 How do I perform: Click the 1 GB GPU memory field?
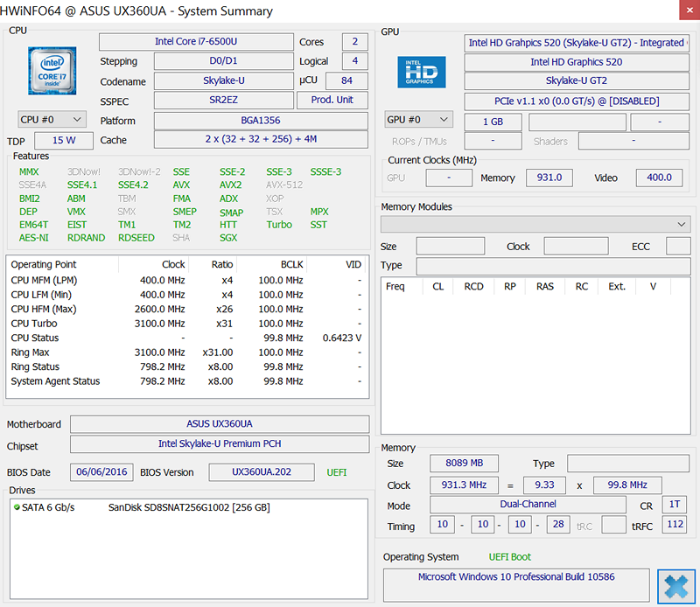click(x=493, y=122)
